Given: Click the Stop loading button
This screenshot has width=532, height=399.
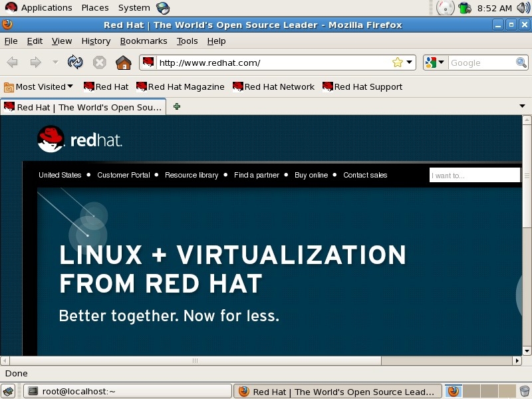Looking at the screenshot, I should pos(99,63).
